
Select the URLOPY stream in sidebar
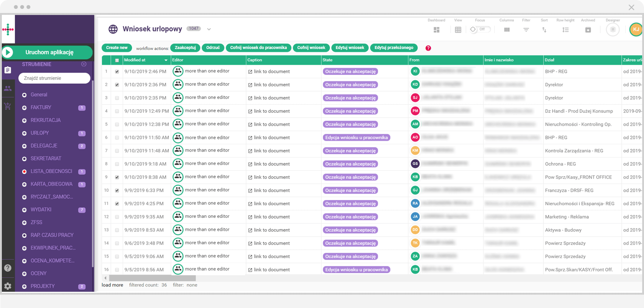point(40,133)
